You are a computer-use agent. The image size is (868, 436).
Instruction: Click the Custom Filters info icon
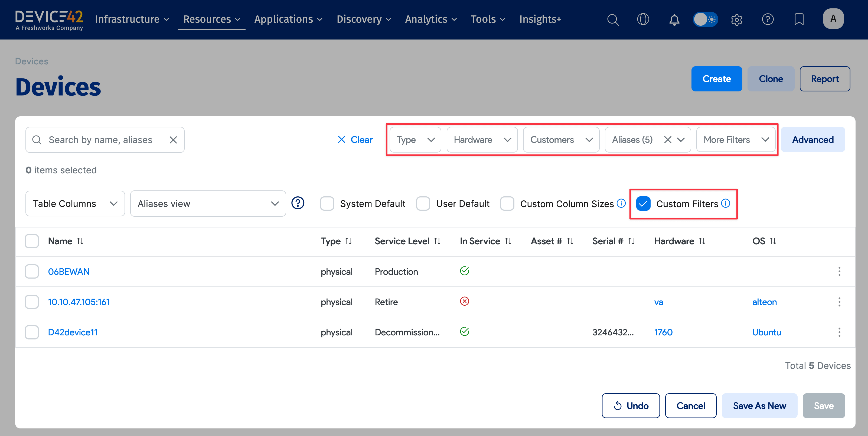pyautogui.click(x=726, y=203)
